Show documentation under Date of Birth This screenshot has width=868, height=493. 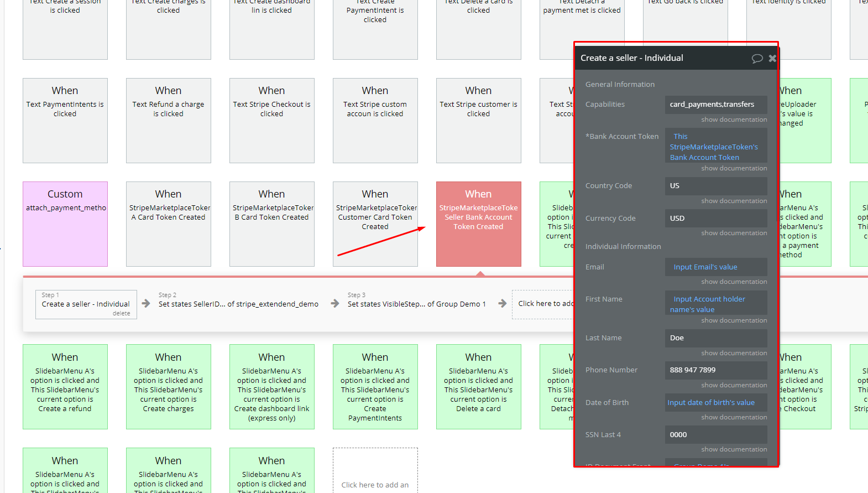[734, 417]
